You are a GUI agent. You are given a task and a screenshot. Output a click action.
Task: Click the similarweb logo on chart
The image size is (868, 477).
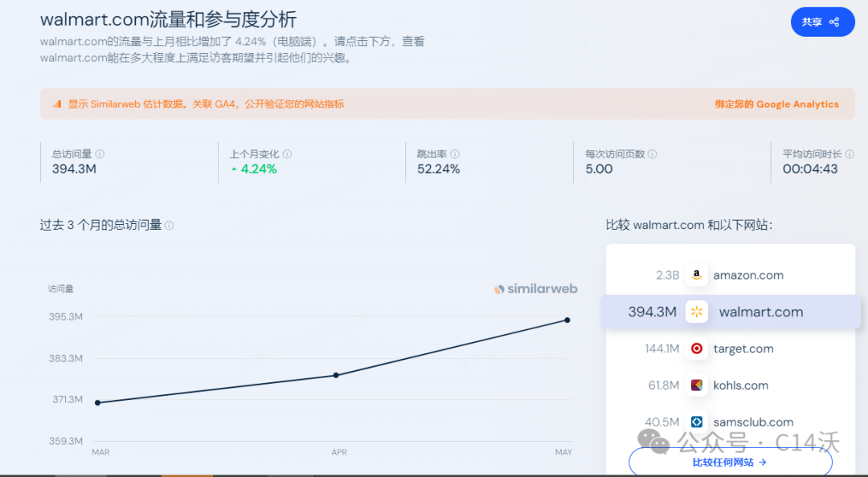point(535,289)
